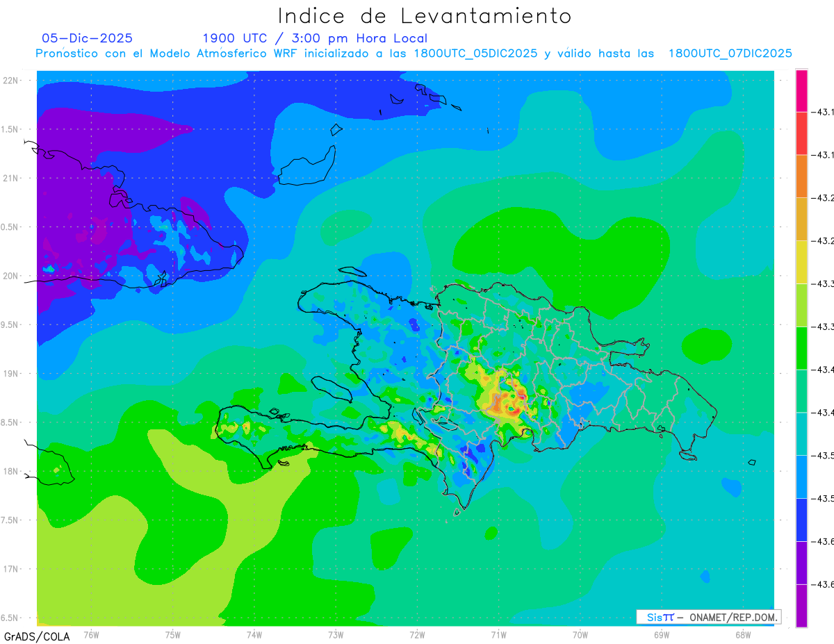Click the '76W' longitude label
This screenshot has height=644, width=834.
click(x=91, y=635)
